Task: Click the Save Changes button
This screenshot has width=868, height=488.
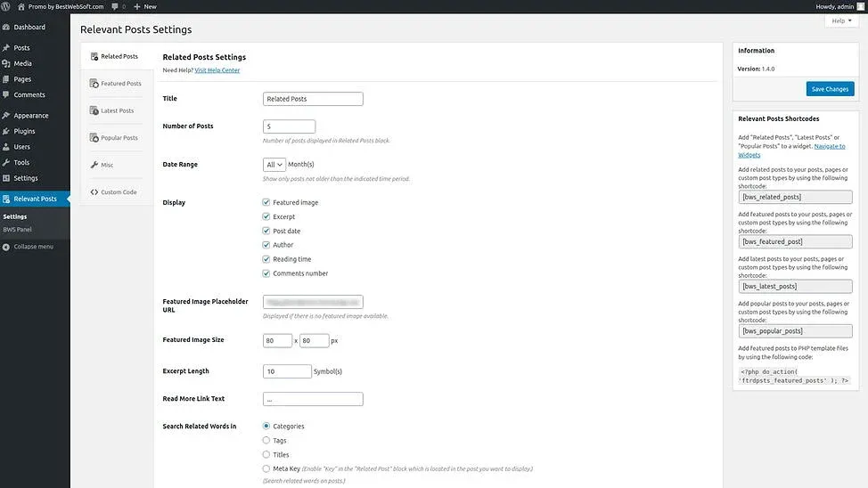Action: (830, 89)
